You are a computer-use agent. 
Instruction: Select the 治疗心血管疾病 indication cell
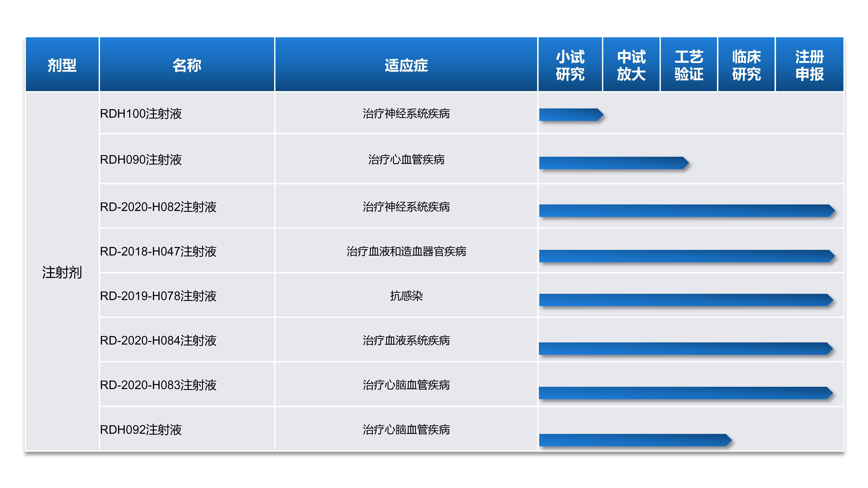pos(406,160)
